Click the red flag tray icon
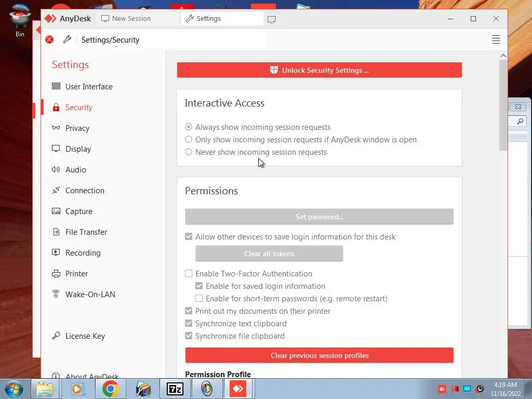Screen dimensions: 532x399 coord(455,389)
